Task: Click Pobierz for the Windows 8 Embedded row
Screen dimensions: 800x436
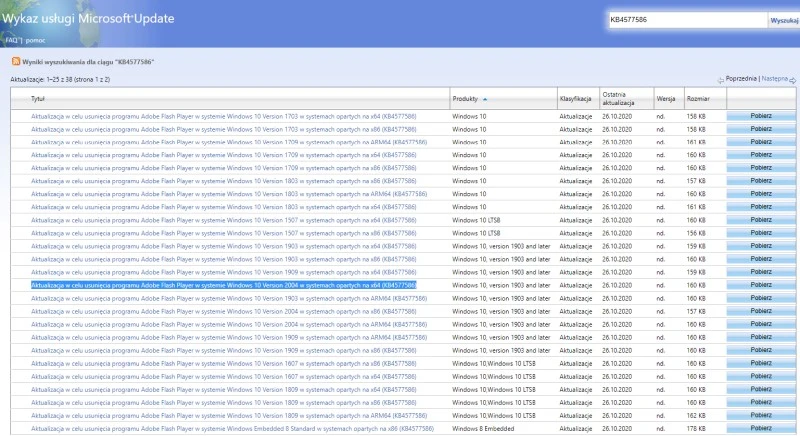Action: click(x=760, y=428)
